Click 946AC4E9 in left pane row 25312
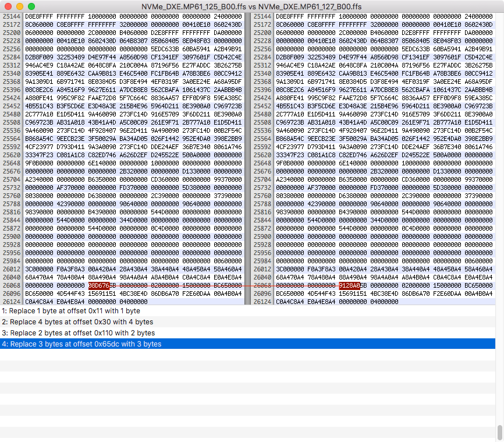The width and height of the screenshot is (504, 442). pos(39,65)
